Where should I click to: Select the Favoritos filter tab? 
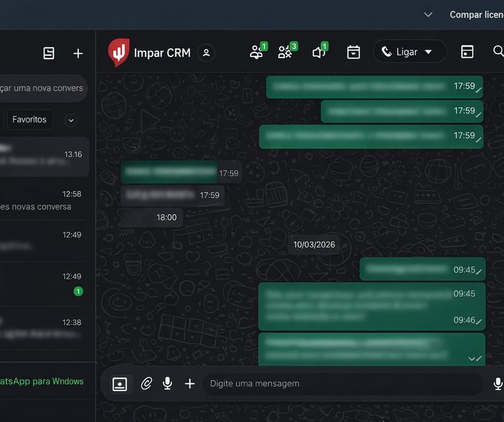pyautogui.click(x=30, y=119)
